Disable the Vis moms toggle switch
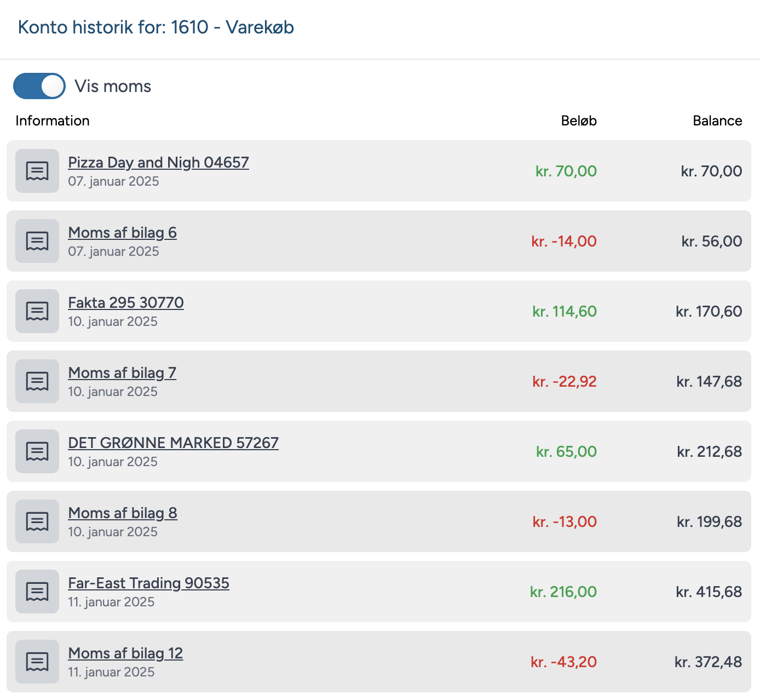760x700 pixels. [x=39, y=86]
